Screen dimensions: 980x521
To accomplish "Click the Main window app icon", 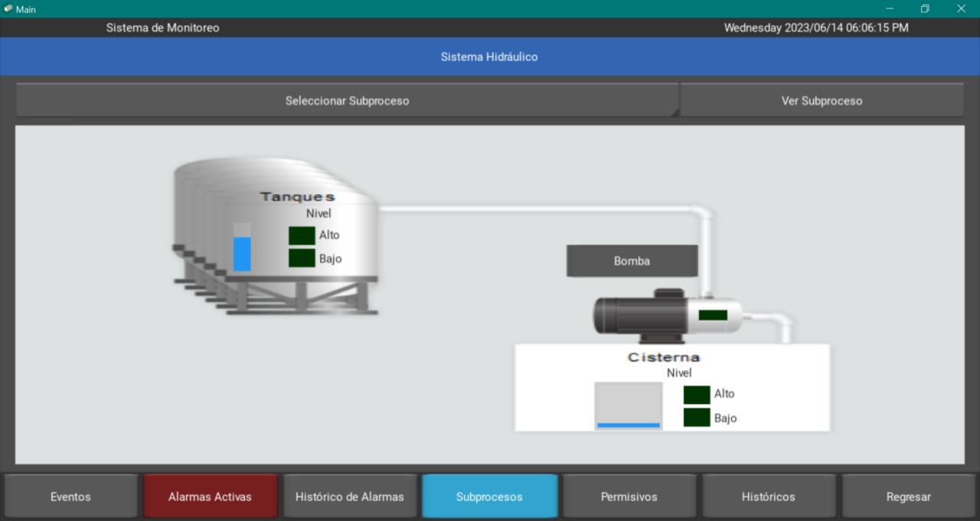I will pyautogui.click(x=8, y=9).
